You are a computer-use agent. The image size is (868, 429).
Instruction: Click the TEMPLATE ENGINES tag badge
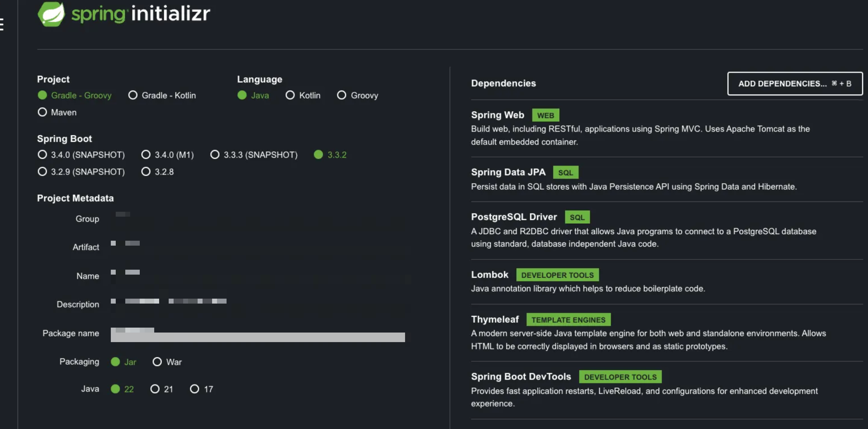[568, 320]
